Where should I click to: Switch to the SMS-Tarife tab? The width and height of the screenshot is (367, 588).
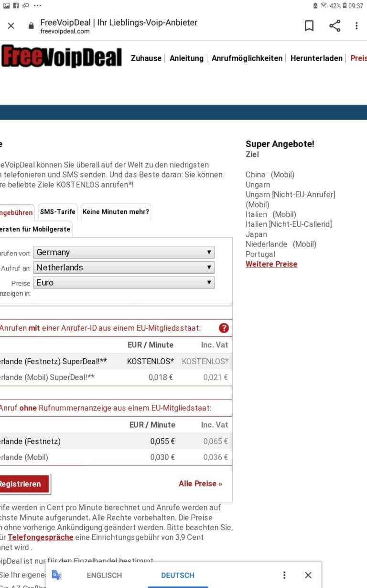click(x=58, y=211)
